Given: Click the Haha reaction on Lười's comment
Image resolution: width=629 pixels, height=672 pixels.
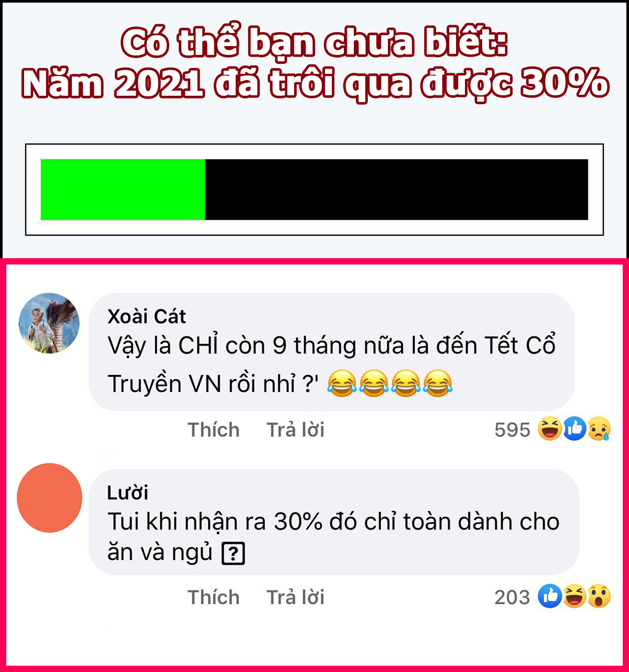Looking at the screenshot, I should (574, 597).
